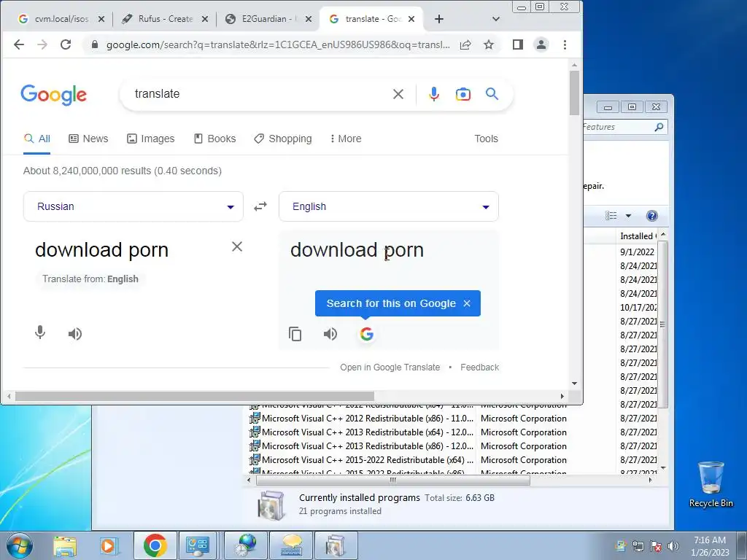Viewport: 747px width, 560px height.
Task: Close the Rufus tab
Action: coord(204,19)
